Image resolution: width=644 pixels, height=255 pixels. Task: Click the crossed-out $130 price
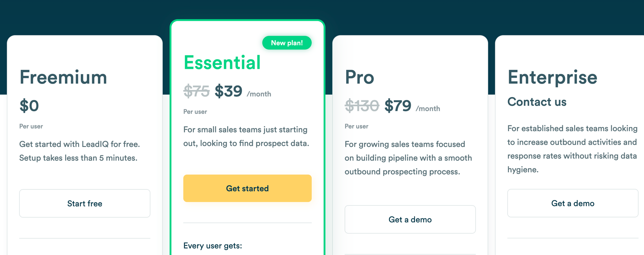coord(362,106)
